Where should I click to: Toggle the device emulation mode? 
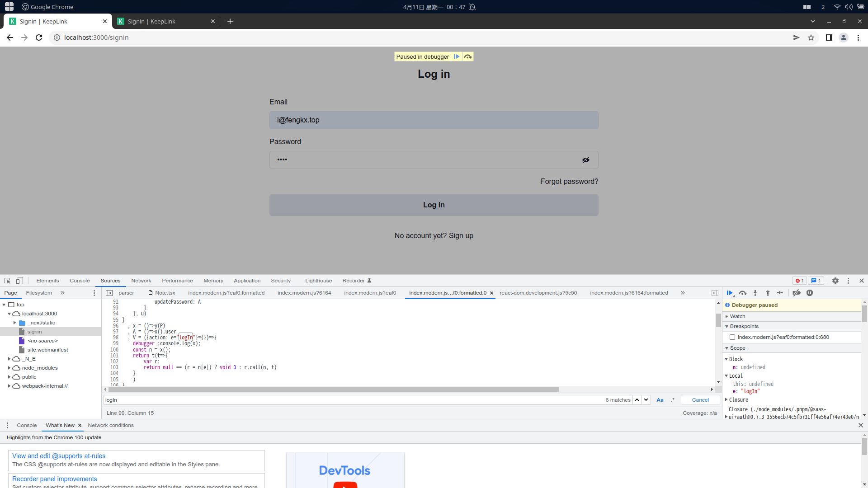pos(19,281)
